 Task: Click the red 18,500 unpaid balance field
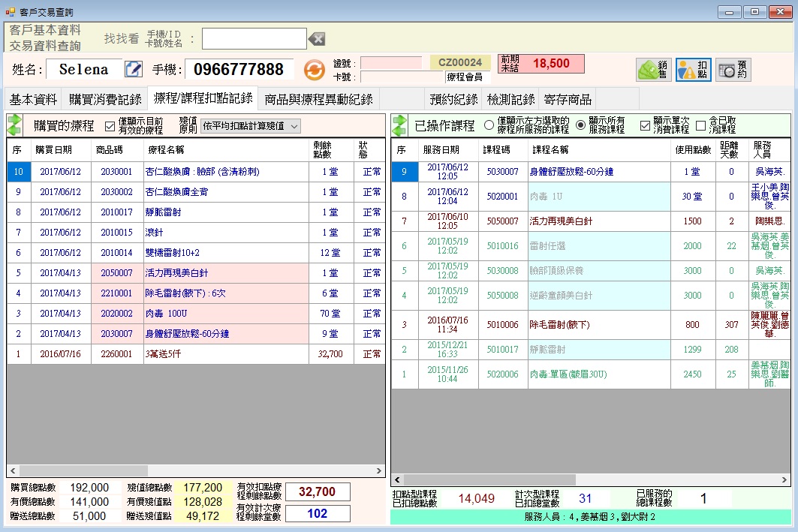click(551, 64)
